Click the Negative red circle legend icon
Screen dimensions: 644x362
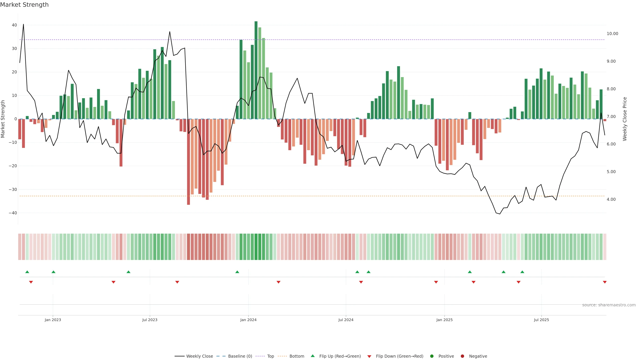click(462, 356)
